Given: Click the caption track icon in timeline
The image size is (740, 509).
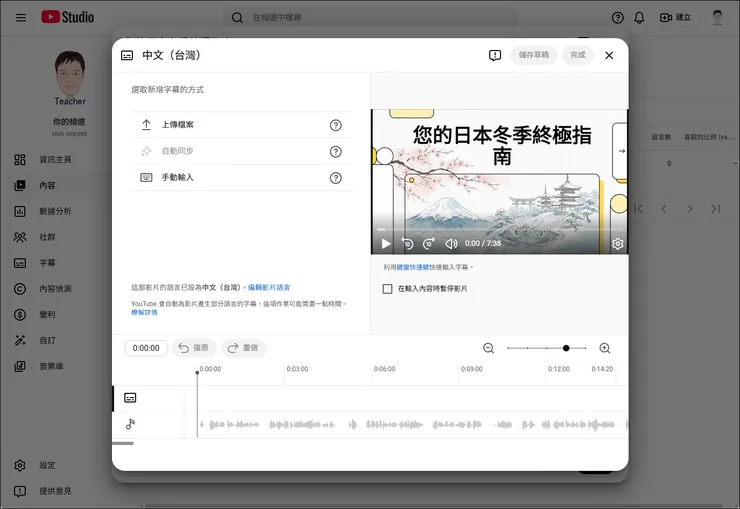Looking at the screenshot, I should [130, 398].
